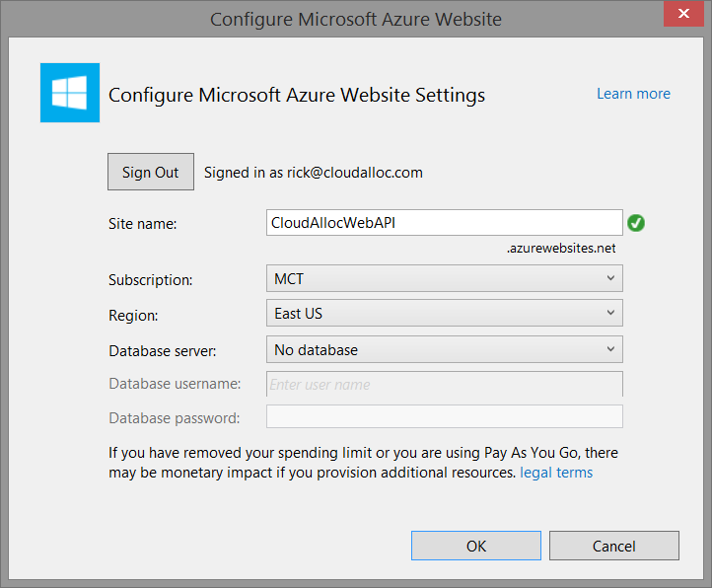
Task: Click the Database server label
Action: tap(162, 350)
